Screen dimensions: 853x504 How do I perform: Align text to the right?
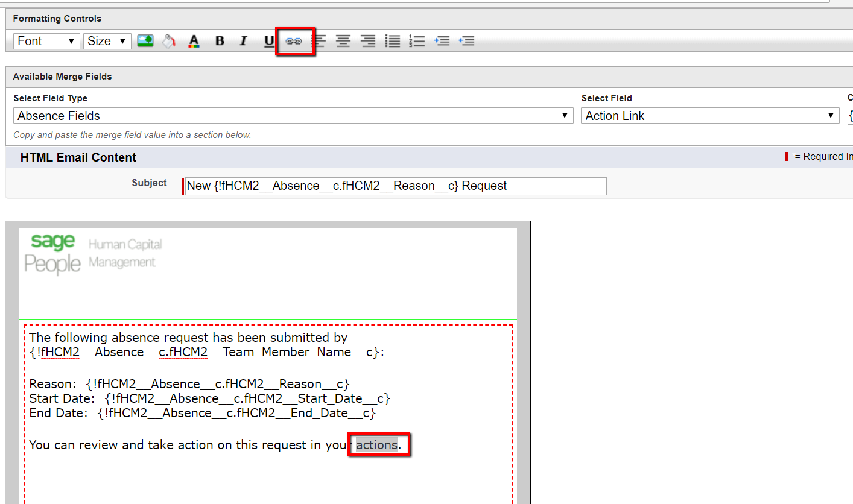[368, 41]
